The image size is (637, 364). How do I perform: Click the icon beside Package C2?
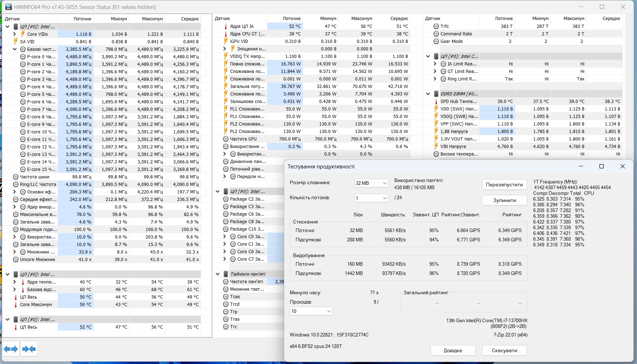226,199
